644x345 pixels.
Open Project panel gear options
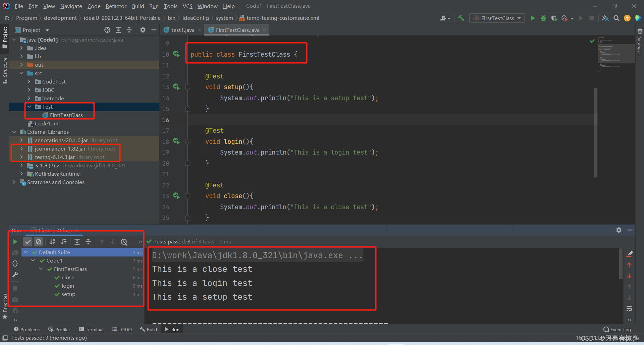[x=143, y=30]
